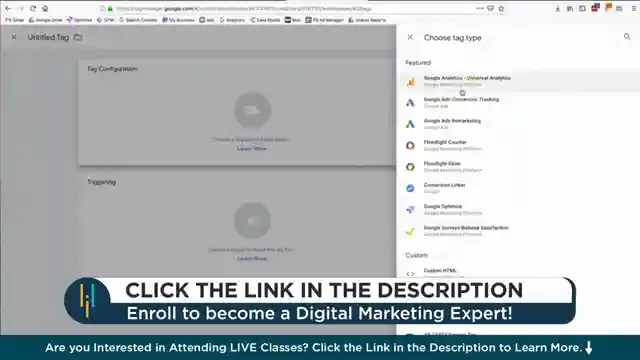Open the downloads arrow icon

tap(558, 9)
